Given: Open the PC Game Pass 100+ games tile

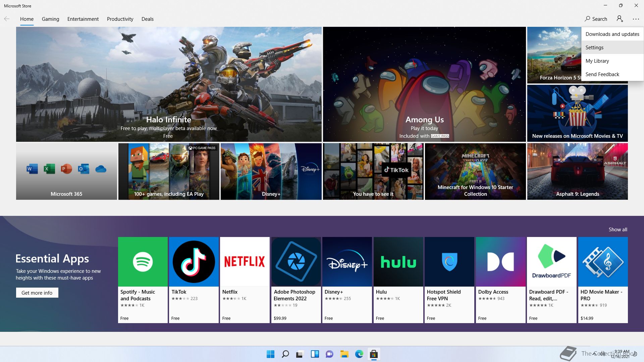Looking at the screenshot, I should pyautogui.click(x=169, y=171).
